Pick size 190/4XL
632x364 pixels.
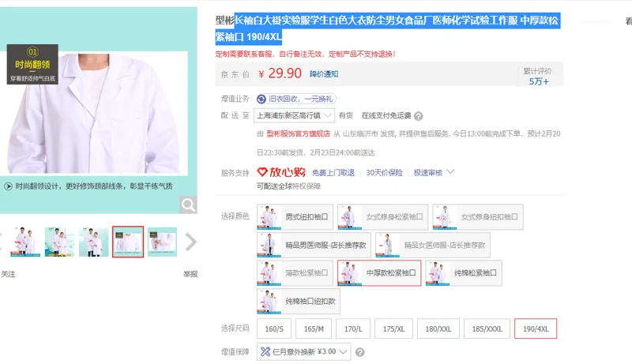(536, 328)
